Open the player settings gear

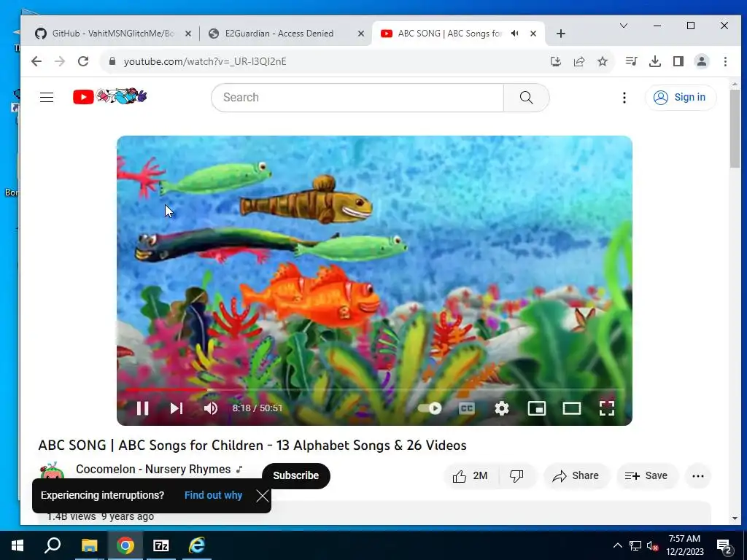tap(502, 408)
